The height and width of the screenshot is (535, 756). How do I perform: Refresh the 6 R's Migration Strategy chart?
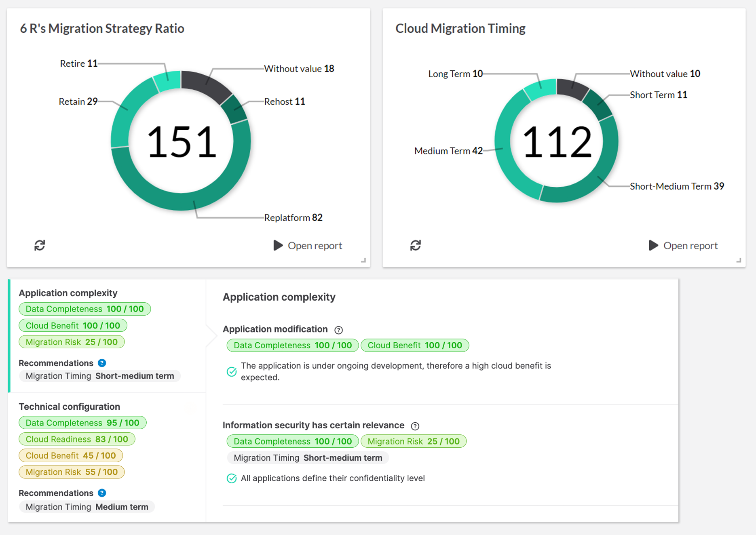[x=40, y=245]
